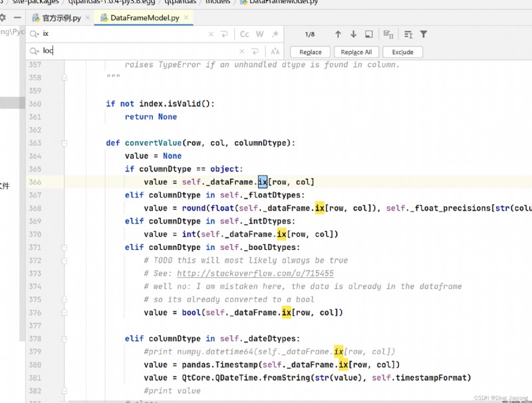This screenshot has width=532, height=403.
Task: Open replace history dropdown magnifier
Action: (x=35, y=51)
